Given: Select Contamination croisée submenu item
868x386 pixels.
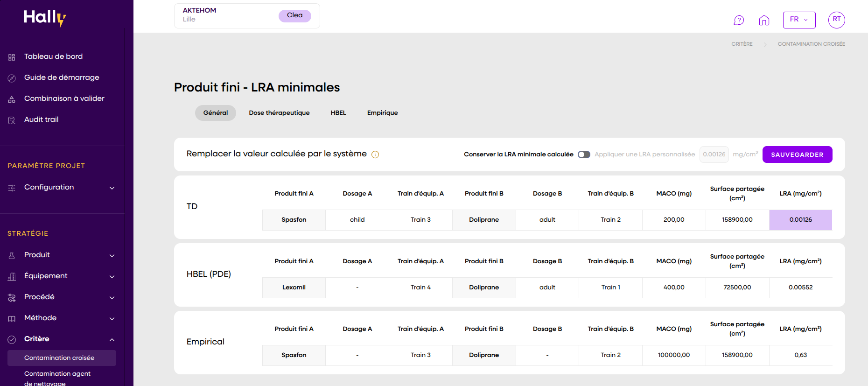Looking at the screenshot, I should (x=62, y=358).
